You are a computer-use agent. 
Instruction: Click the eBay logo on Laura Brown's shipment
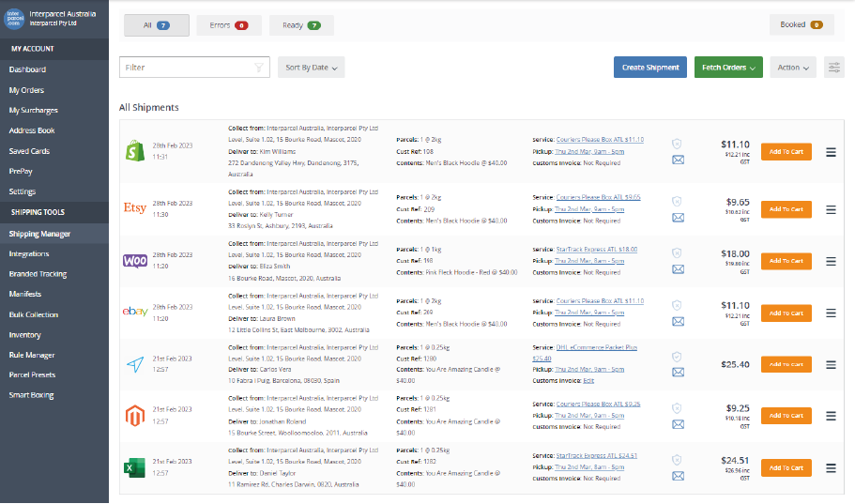133,312
